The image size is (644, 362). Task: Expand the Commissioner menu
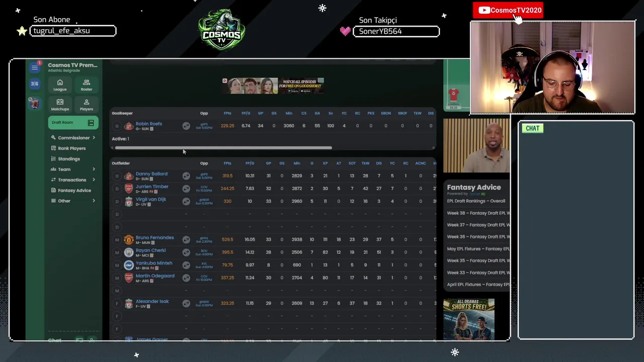point(73,138)
